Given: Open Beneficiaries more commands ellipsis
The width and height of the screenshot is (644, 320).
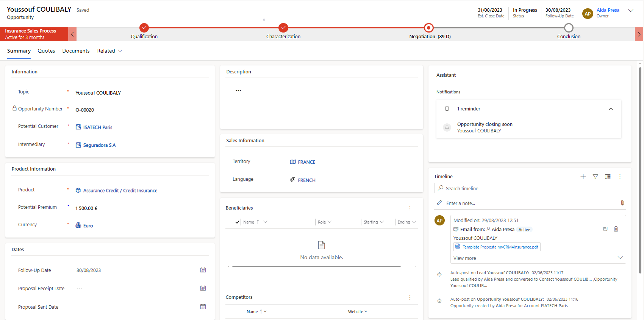Looking at the screenshot, I should coord(410,208).
